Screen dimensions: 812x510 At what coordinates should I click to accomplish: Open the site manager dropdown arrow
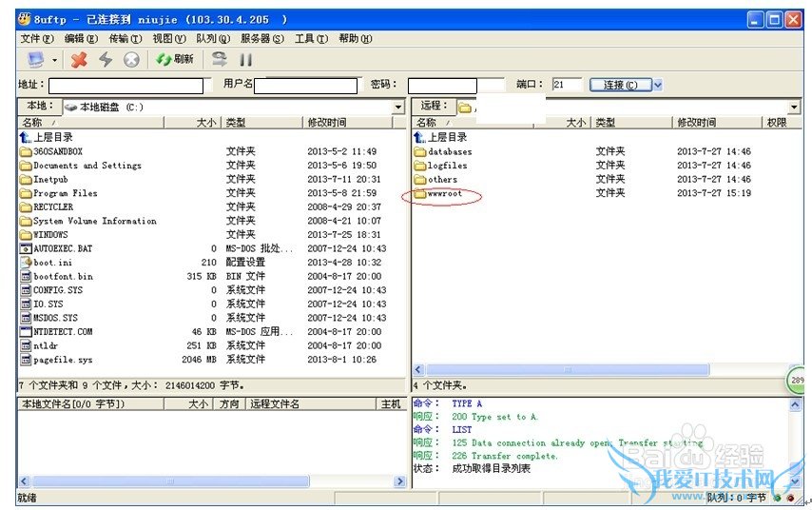point(54,60)
